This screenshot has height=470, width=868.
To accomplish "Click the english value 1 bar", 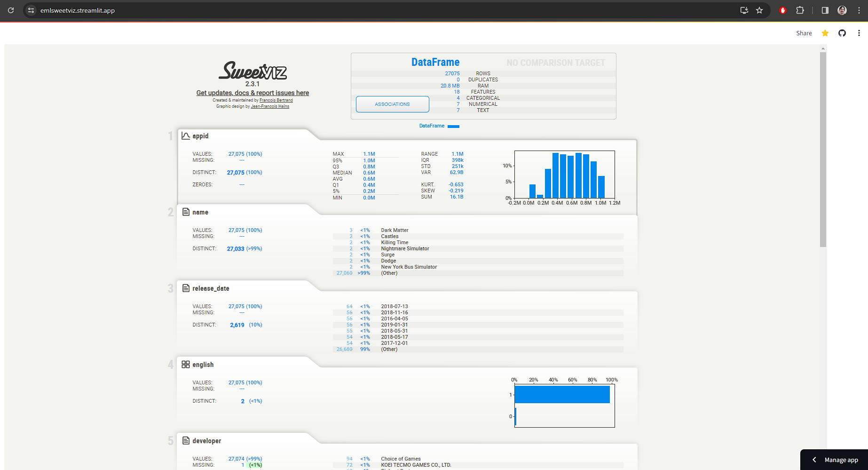I will coord(562,394).
